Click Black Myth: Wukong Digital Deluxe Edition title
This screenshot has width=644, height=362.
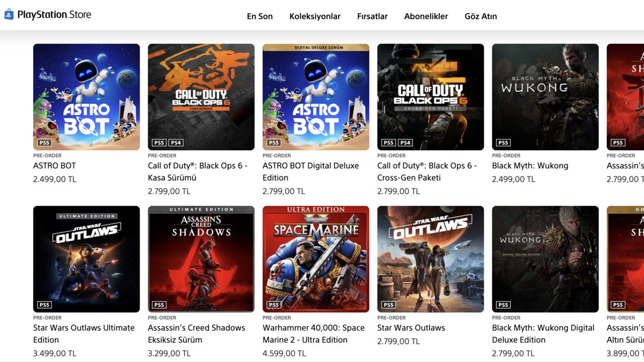point(543,334)
